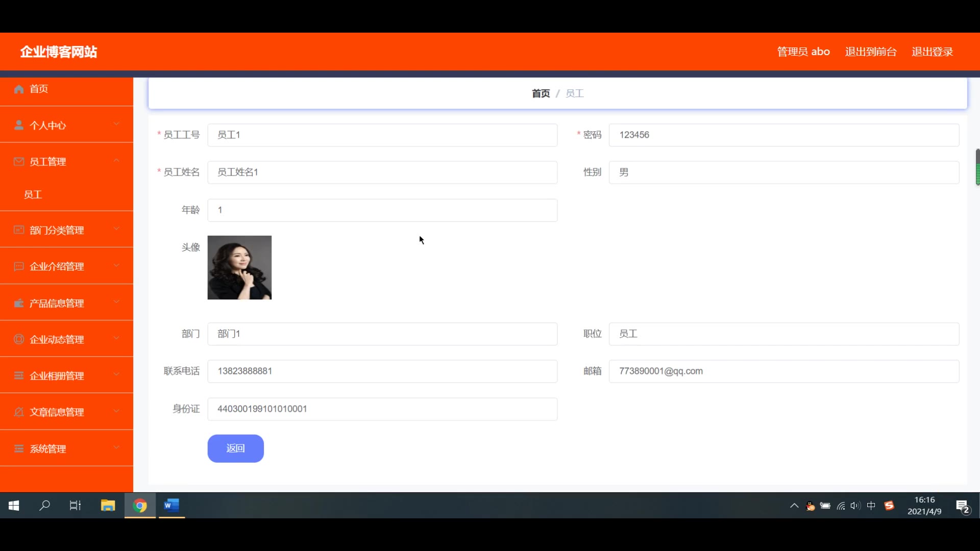Expand the 系统管理 chevron arrow
This screenshot has height=551, width=980.
click(116, 448)
